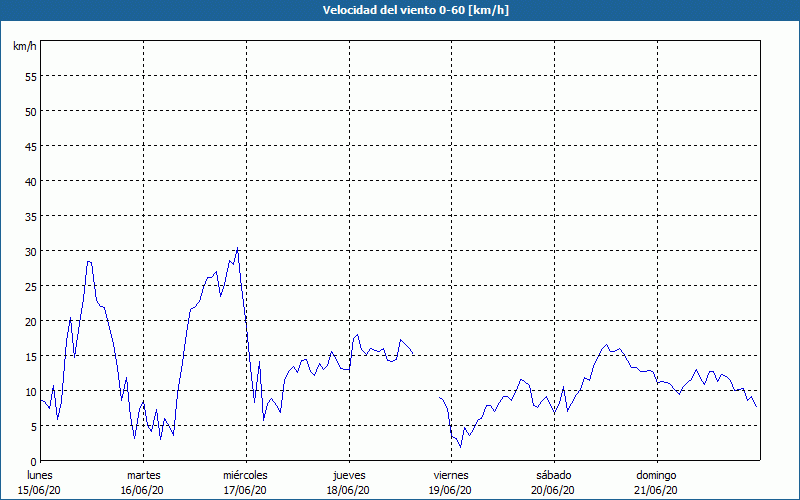Click the date label 18/06/20

(348, 490)
